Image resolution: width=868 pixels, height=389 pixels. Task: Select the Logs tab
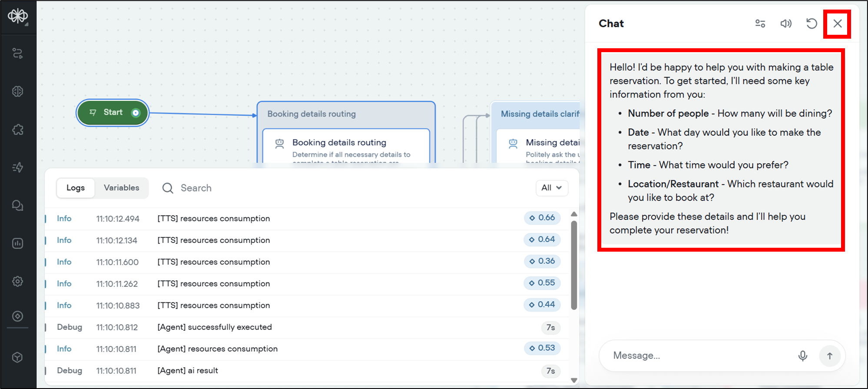76,188
